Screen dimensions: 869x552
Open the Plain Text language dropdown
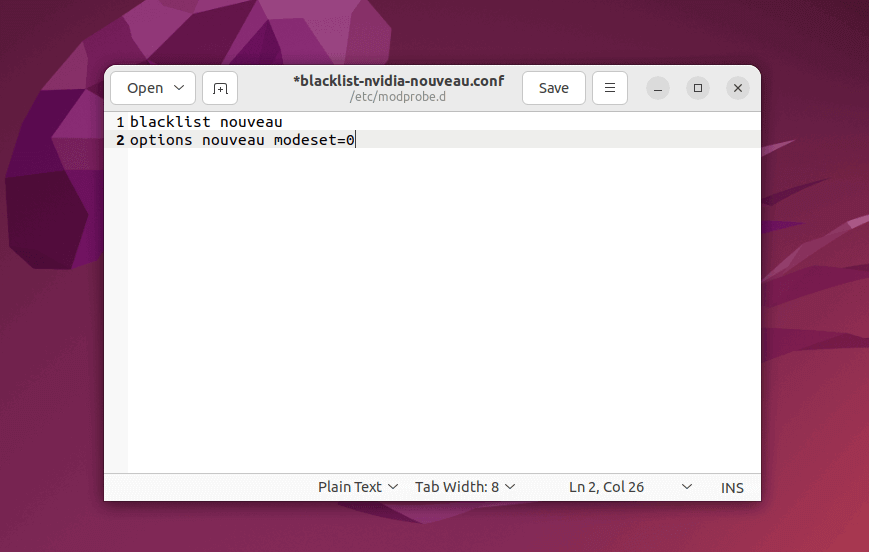coord(358,487)
